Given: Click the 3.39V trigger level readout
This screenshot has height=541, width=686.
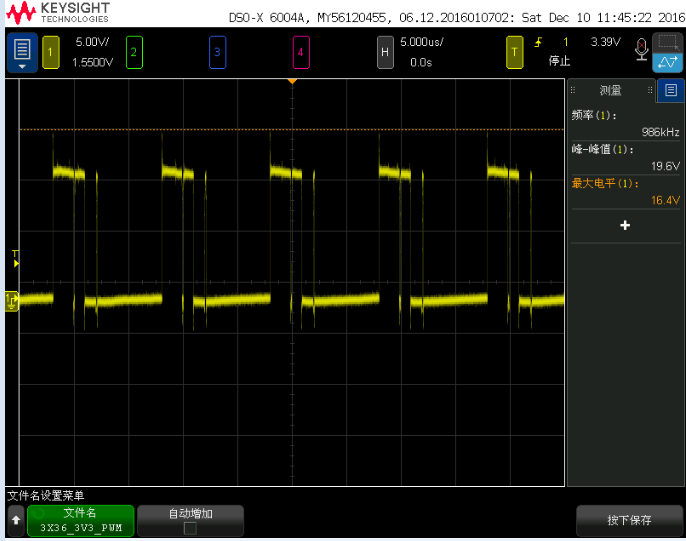Looking at the screenshot, I should [x=606, y=42].
